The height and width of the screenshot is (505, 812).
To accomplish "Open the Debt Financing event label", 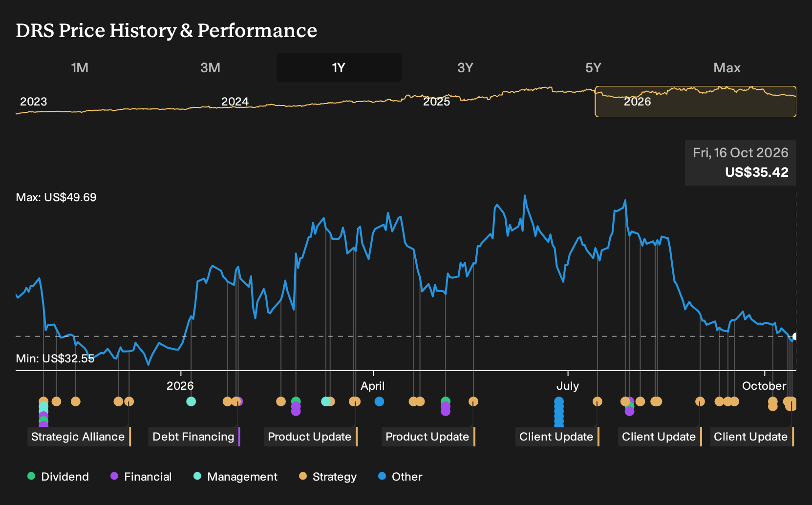I will point(194,437).
